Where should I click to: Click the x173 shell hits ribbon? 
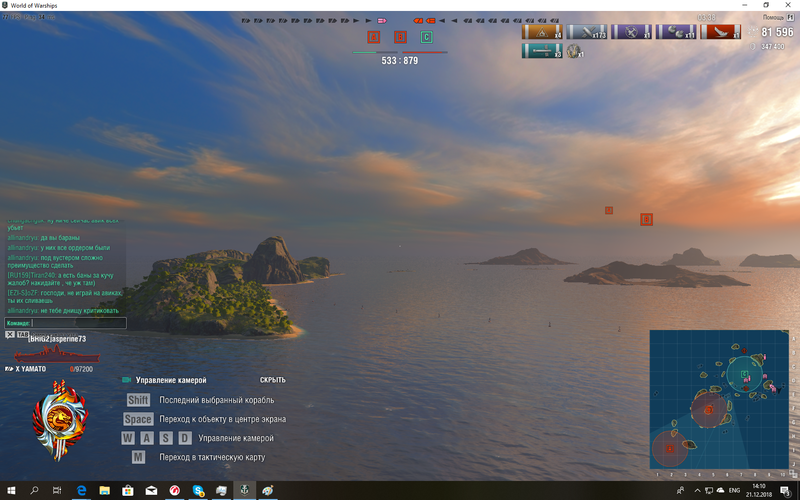pos(588,32)
